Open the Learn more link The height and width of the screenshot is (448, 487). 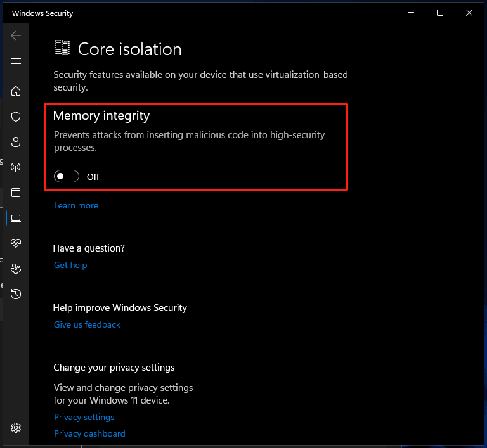tap(76, 205)
